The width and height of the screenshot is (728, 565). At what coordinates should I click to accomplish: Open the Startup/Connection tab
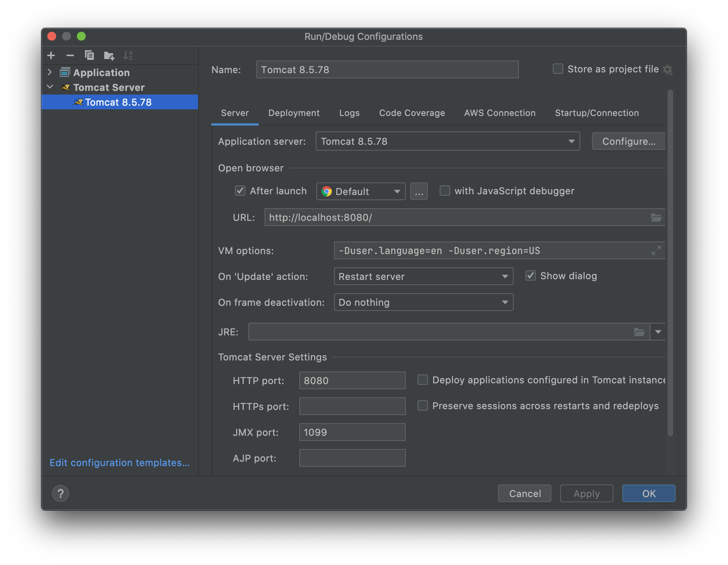tap(596, 113)
